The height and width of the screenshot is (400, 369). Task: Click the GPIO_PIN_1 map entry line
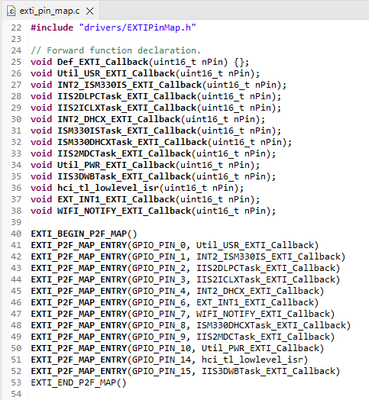point(188,257)
